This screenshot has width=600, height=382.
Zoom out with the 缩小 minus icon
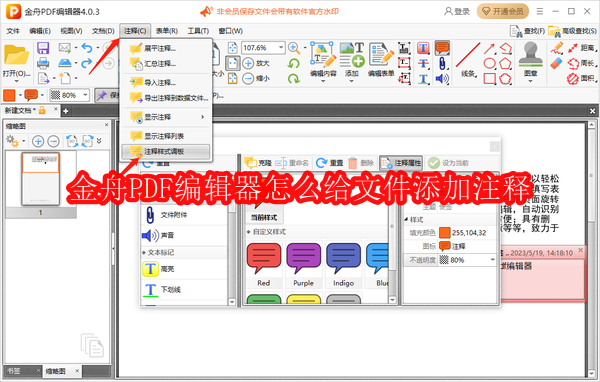tap(248, 78)
